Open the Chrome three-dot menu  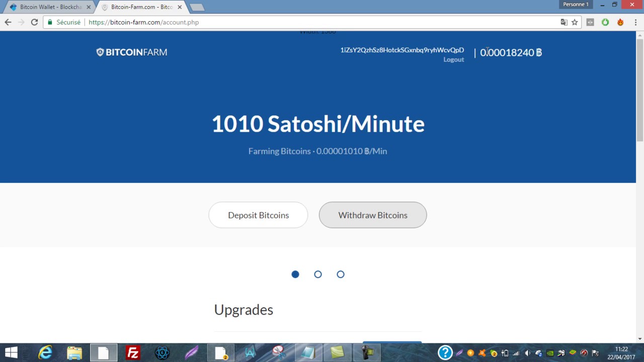tap(636, 22)
